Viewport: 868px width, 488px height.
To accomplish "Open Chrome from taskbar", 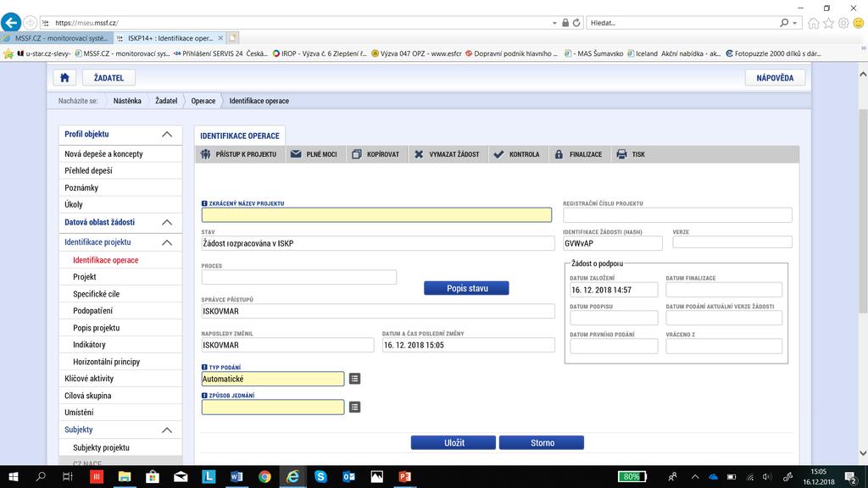I will 264,476.
